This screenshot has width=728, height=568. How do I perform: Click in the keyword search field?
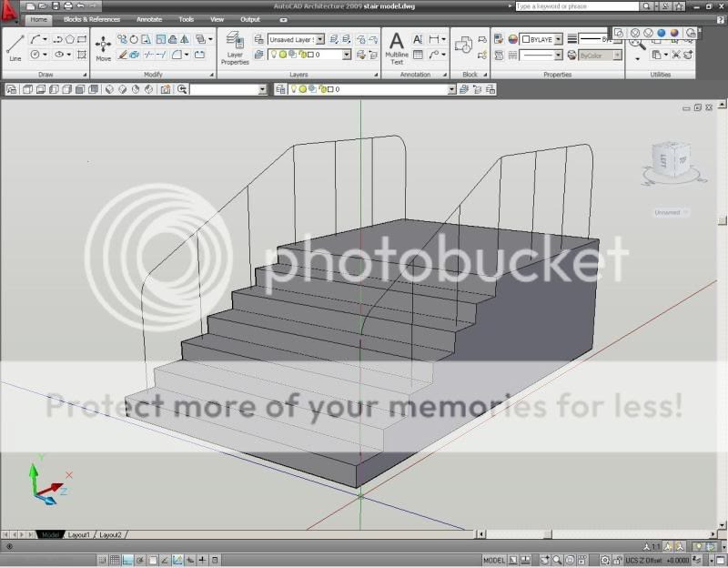tap(577, 6)
